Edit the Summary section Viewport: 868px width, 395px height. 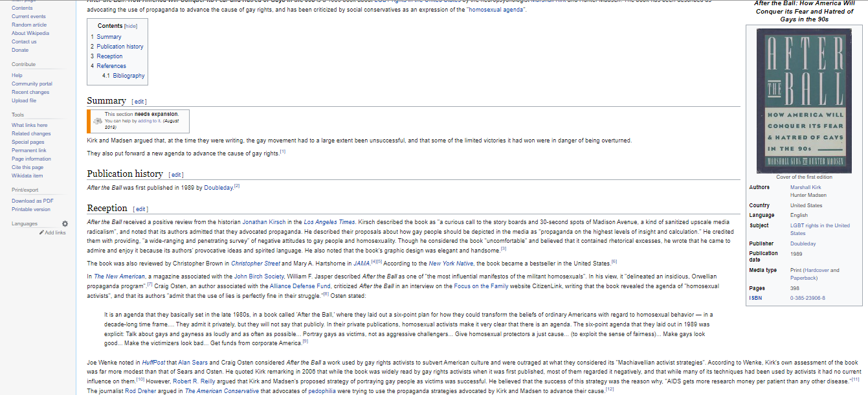pyautogui.click(x=139, y=102)
